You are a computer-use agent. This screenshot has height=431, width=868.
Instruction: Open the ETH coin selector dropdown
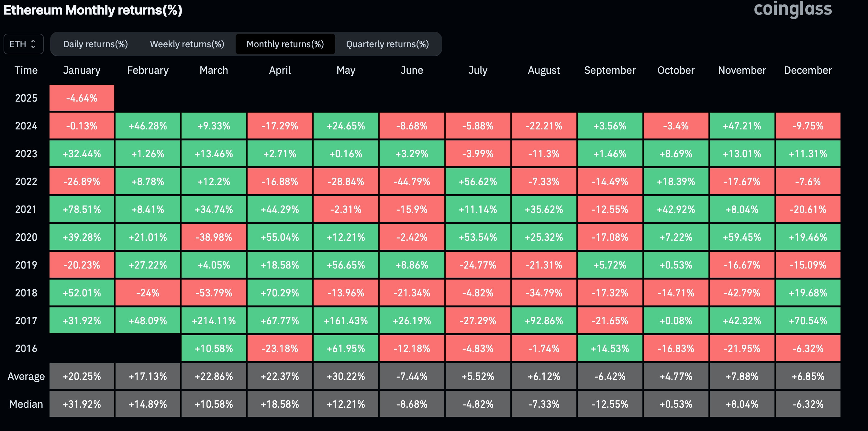pyautogui.click(x=23, y=43)
